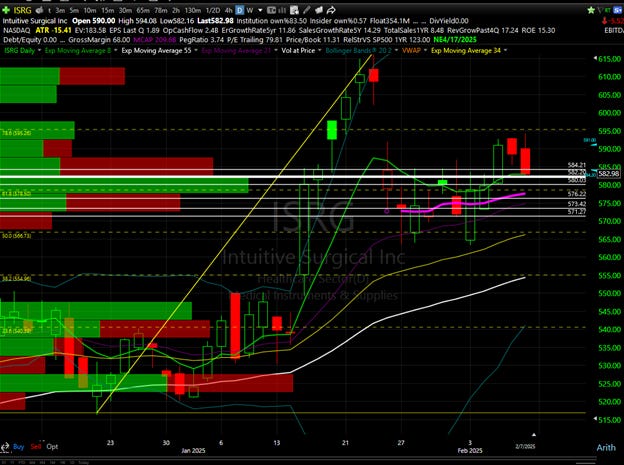The width and height of the screenshot is (624, 465).
Task: Open the ISRG Daily plot dropdown
Action: [39, 51]
